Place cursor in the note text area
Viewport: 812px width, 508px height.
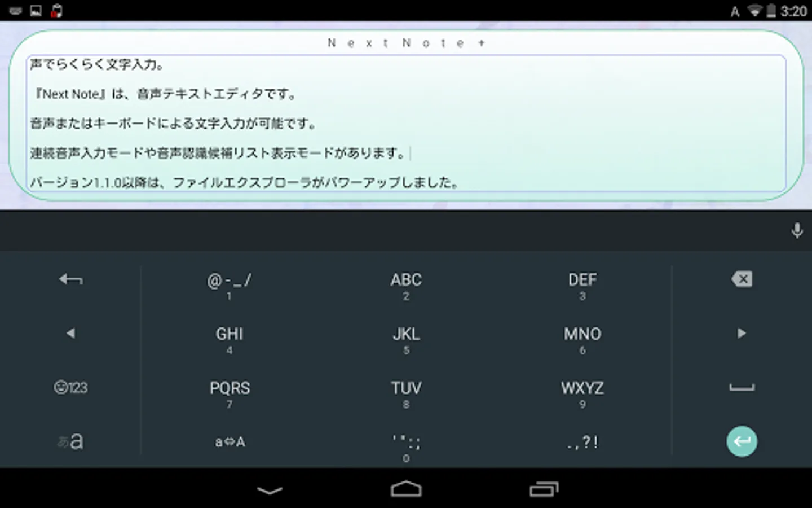point(406,123)
